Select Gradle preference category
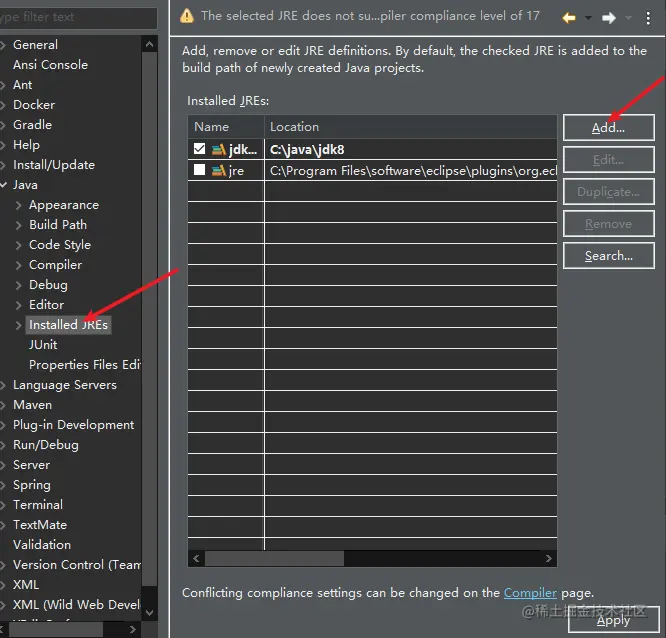666x638 pixels. coord(32,124)
